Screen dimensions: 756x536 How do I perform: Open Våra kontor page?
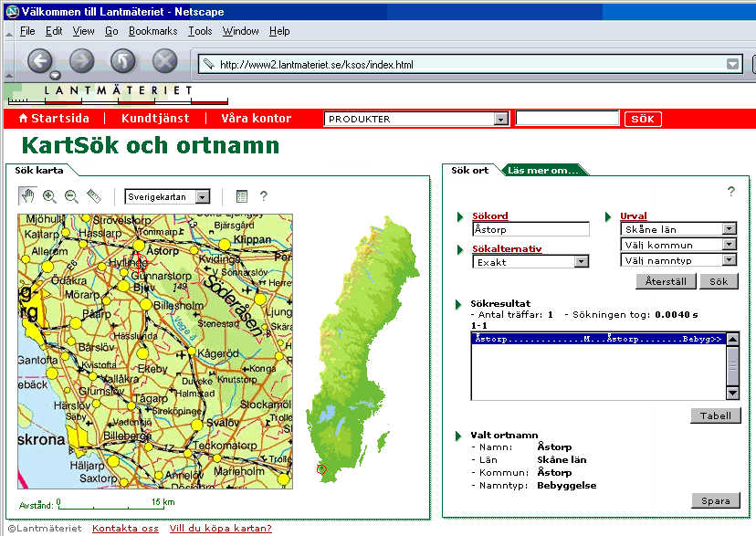(x=256, y=119)
